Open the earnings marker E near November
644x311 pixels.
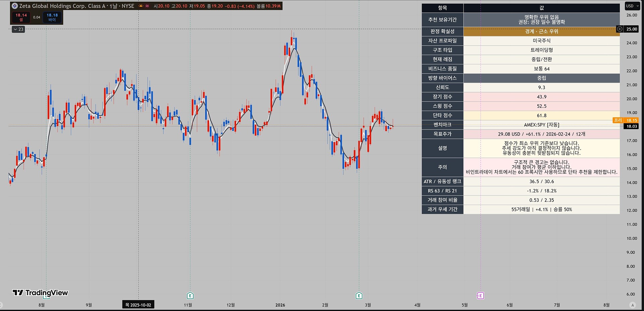coord(190,296)
